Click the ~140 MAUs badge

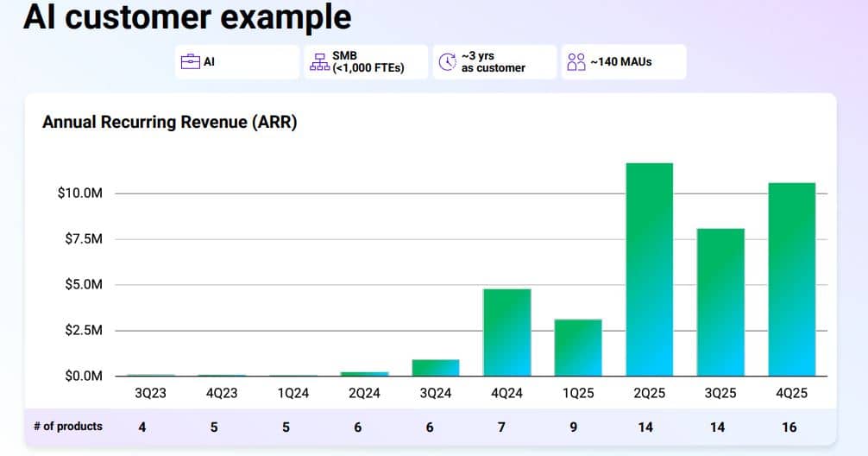point(624,62)
